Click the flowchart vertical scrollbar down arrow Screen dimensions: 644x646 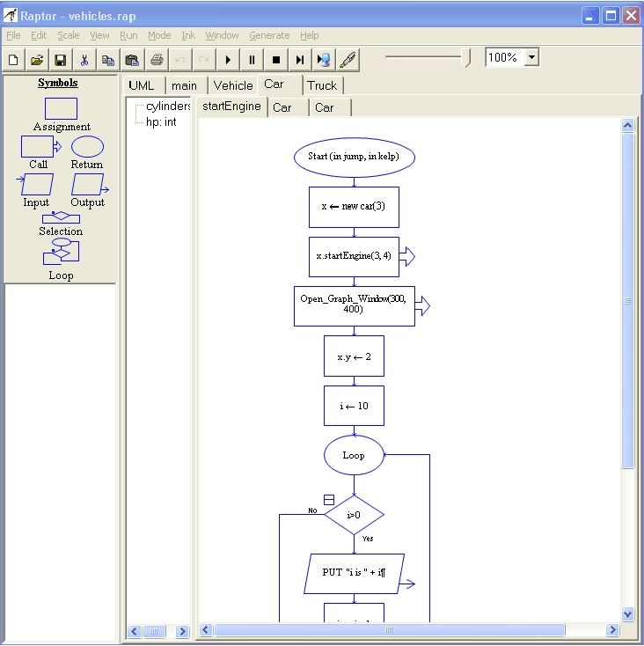coord(627,613)
